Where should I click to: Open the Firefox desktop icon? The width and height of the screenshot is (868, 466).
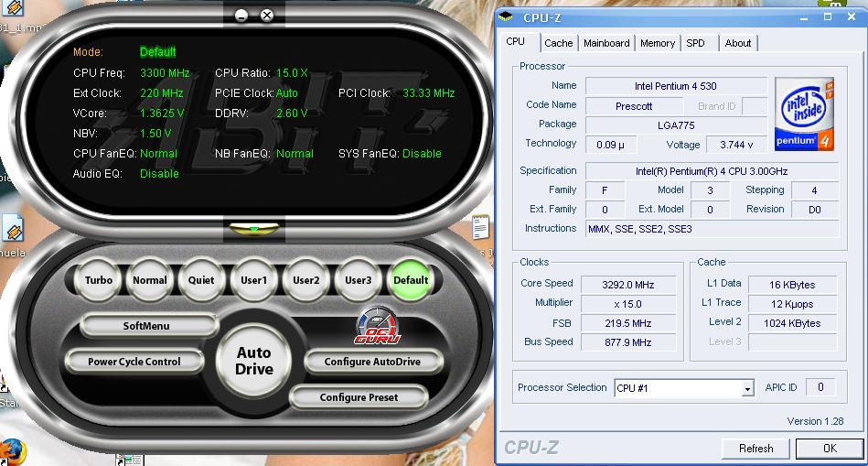point(12,451)
